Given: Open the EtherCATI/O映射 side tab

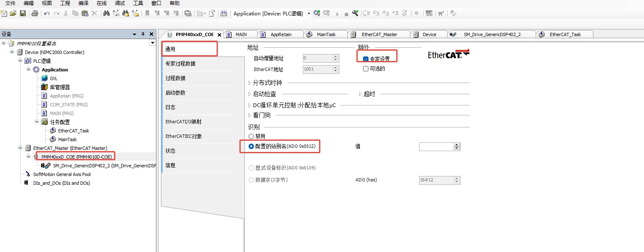Looking at the screenshot, I should pos(203,122).
